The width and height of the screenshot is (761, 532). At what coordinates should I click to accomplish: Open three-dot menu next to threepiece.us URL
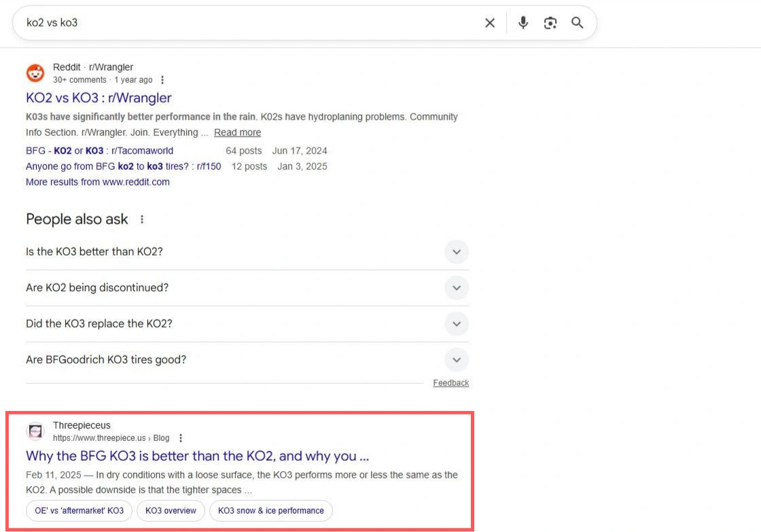[x=181, y=438]
